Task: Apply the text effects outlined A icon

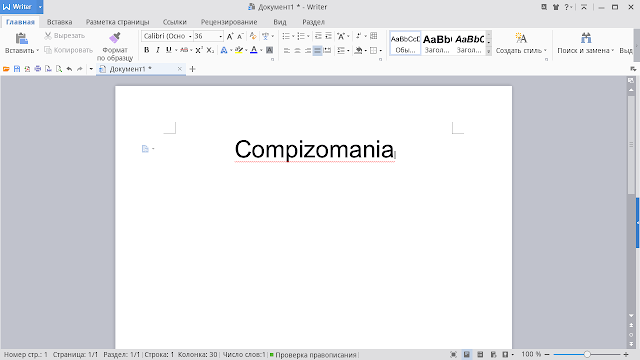Action: 224,50
